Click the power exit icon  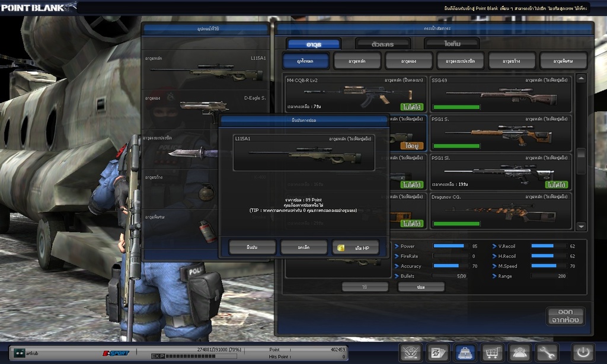(583, 352)
